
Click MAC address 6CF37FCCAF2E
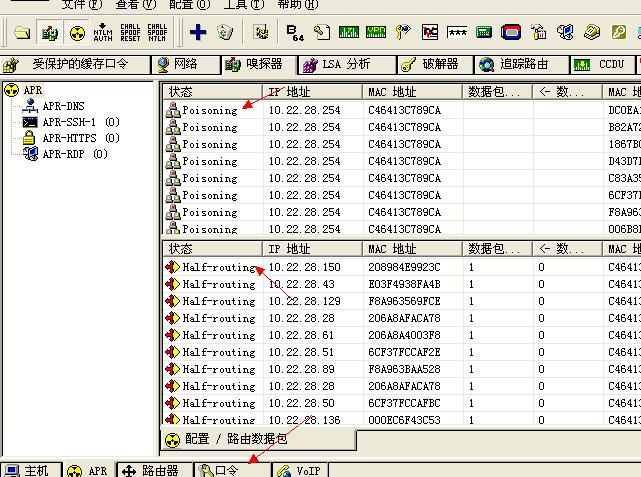click(x=404, y=352)
